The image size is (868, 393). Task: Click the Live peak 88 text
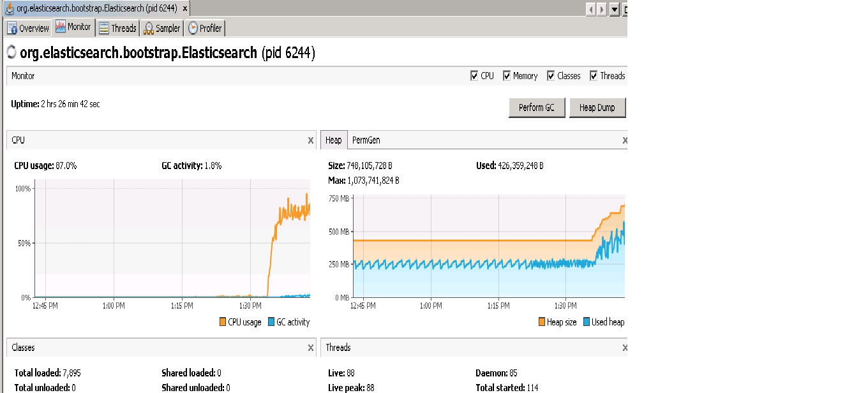[352, 388]
